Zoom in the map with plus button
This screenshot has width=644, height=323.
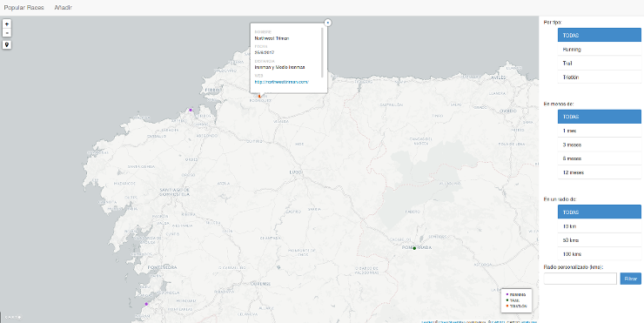(7, 24)
